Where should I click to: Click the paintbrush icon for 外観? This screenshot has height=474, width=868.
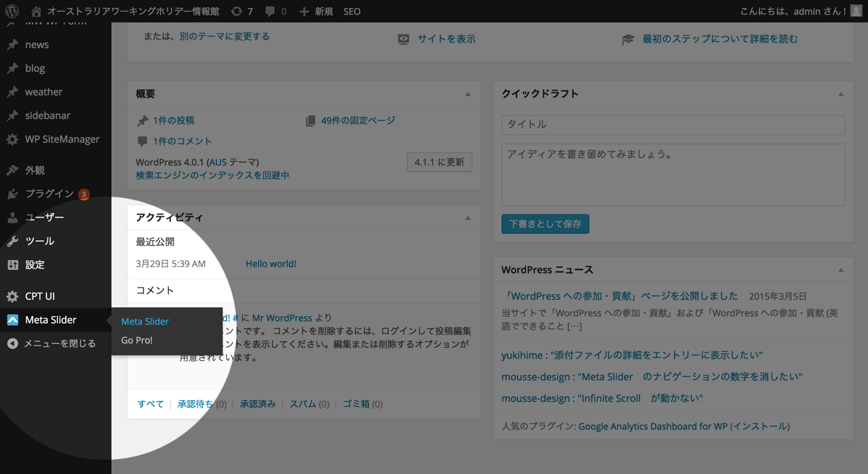(x=12, y=170)
